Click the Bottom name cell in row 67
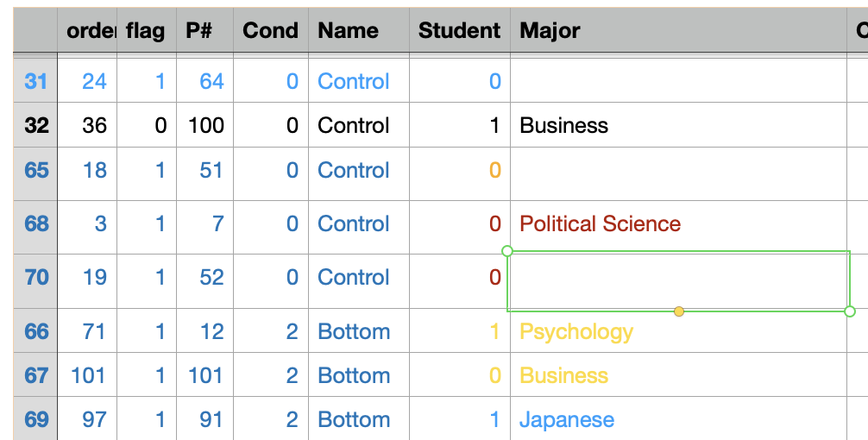The image size is (868, 440). pyautogui.click(x=359, y=375)
